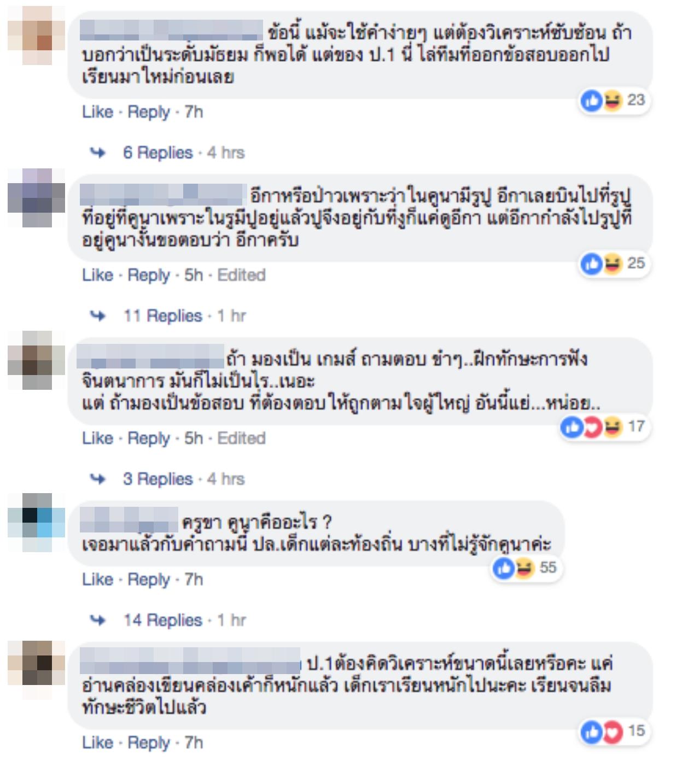Click the 7h timestamp on the first comment
700x761 pixels.
(x=194, y=112)
